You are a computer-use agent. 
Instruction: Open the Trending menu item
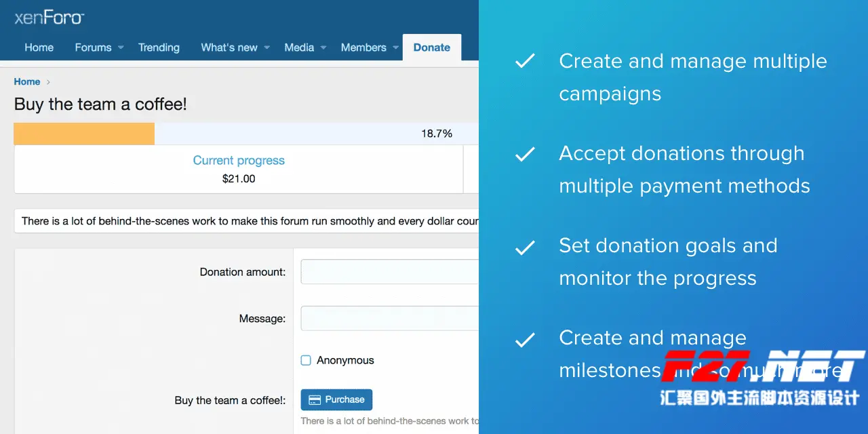coord(159,47)
